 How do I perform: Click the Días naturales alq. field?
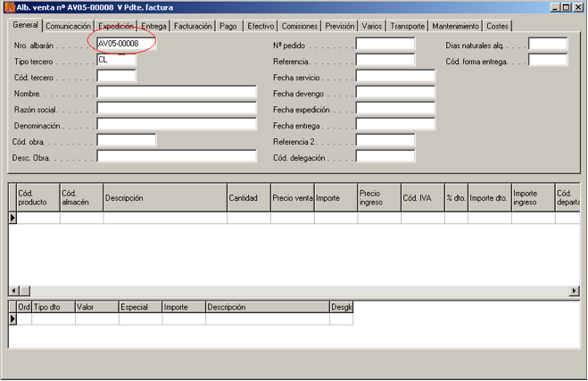point(548,44)
